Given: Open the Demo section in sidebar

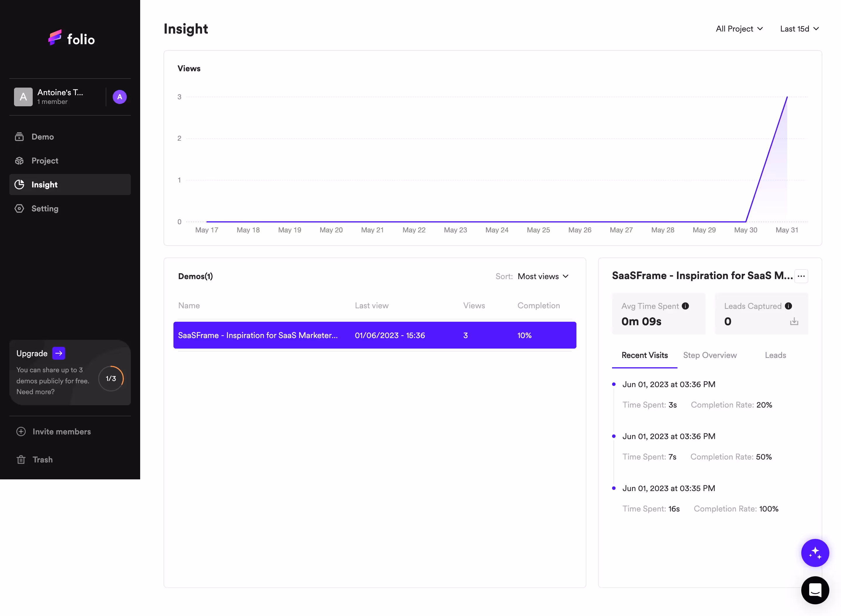Looking at the screenshot, I should point(42,136).
